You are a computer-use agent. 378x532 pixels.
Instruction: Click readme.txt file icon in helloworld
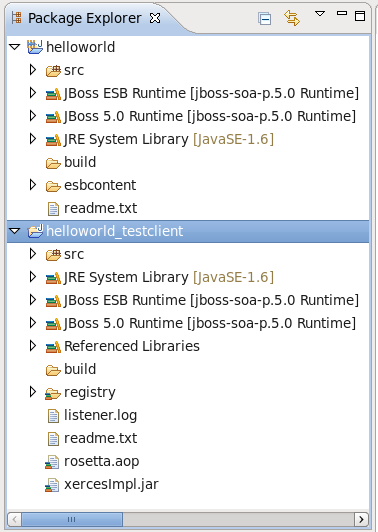point(53,209)
